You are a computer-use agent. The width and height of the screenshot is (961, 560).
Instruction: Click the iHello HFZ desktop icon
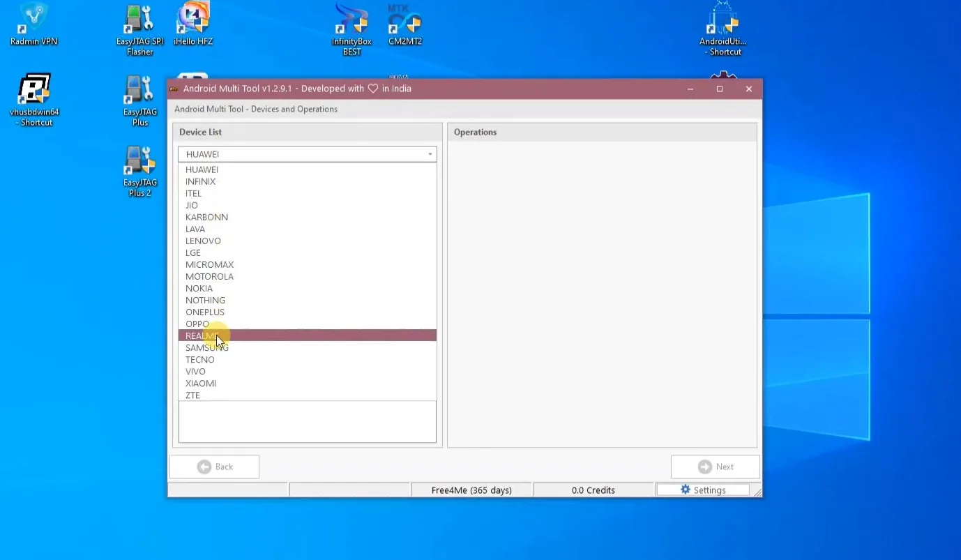point(193,24)
